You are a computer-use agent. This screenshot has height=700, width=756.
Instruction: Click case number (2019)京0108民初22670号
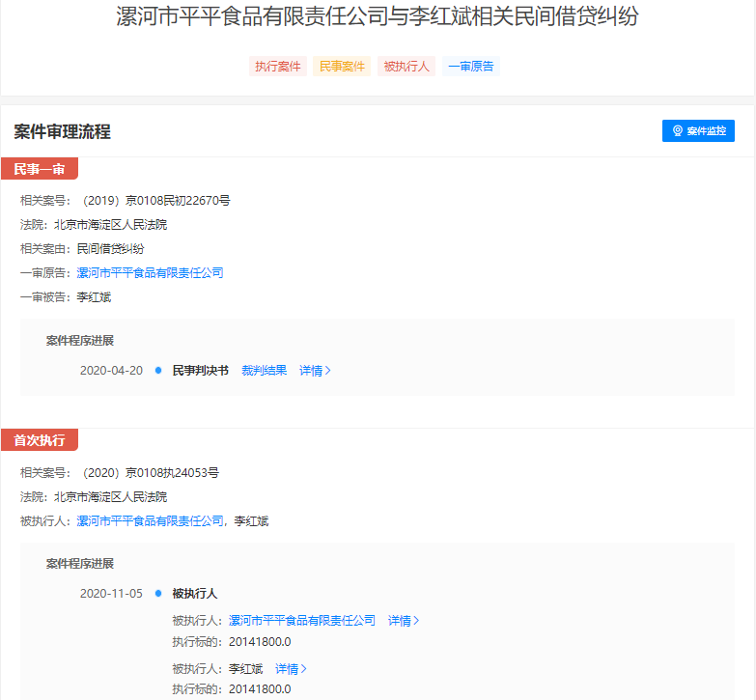click(x=155, y=200)
